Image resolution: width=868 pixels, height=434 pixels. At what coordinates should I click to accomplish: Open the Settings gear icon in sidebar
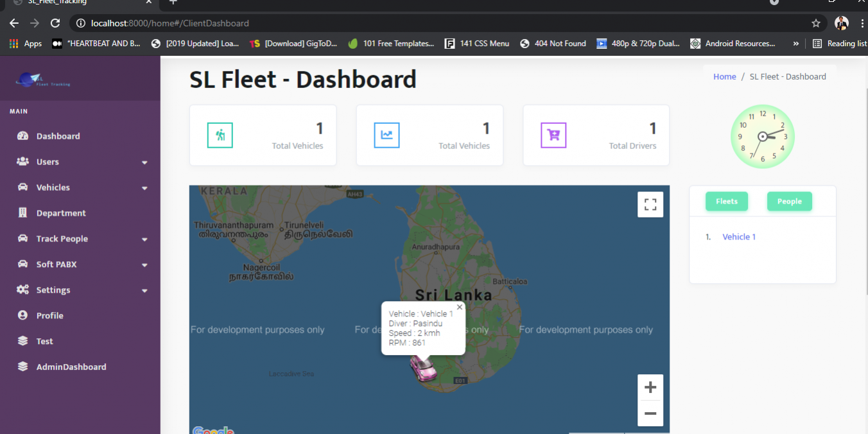pos(22,290)
